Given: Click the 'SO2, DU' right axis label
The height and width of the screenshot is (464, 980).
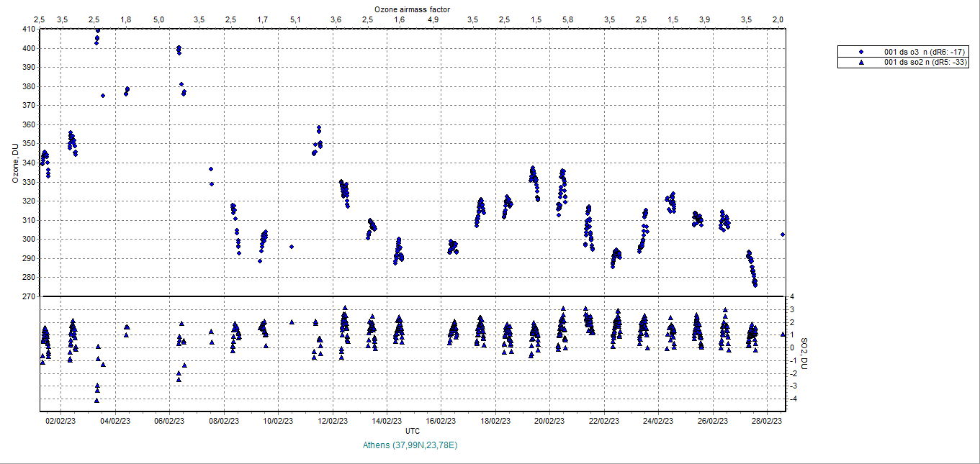Looking at the screenshot, I should coord(805,354).
